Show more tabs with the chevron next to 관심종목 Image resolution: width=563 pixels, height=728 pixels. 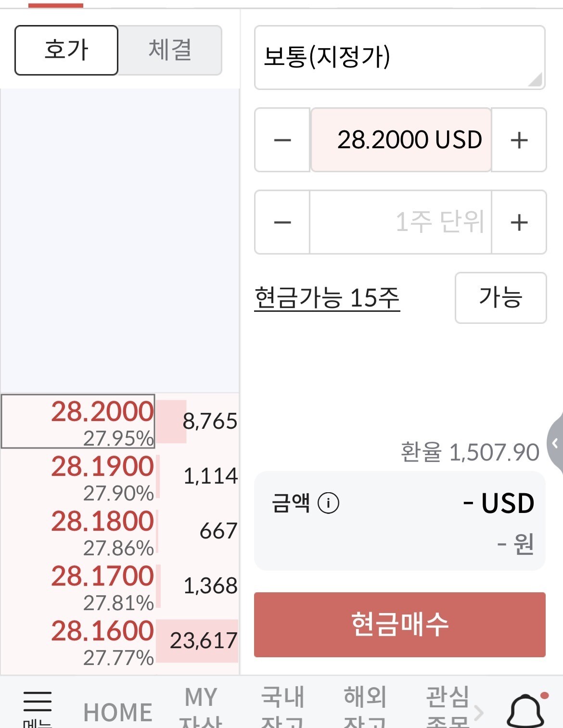(x=478, y=713)
